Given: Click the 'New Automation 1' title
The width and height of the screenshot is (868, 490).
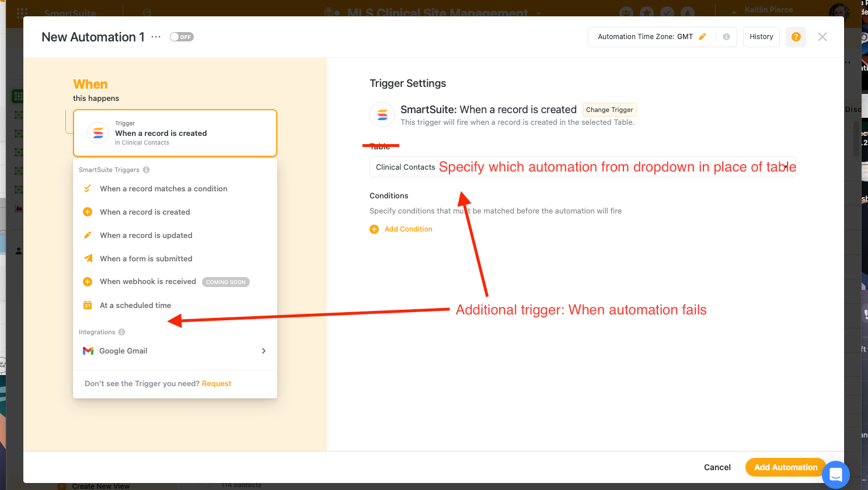Looking at the screenshot, I should 93,37.
